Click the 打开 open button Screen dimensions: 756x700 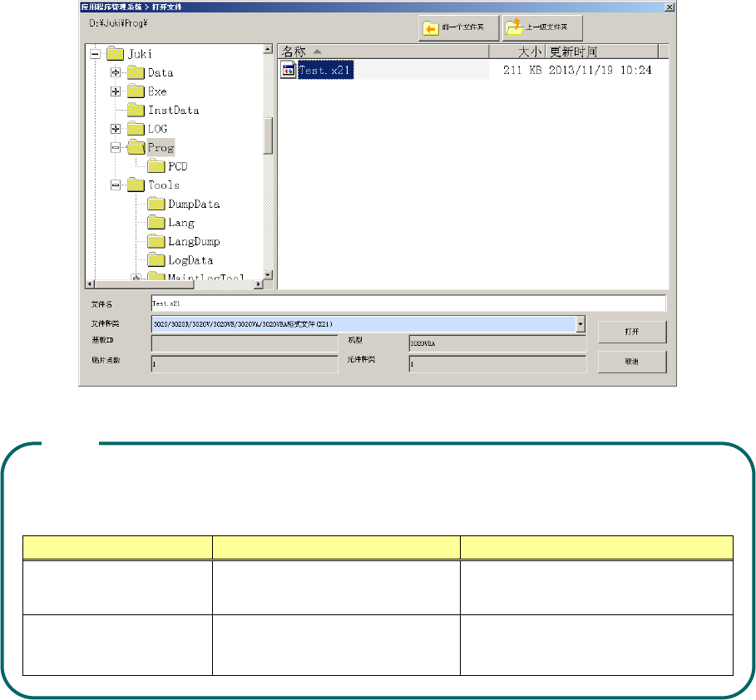(x=632, y=332)
